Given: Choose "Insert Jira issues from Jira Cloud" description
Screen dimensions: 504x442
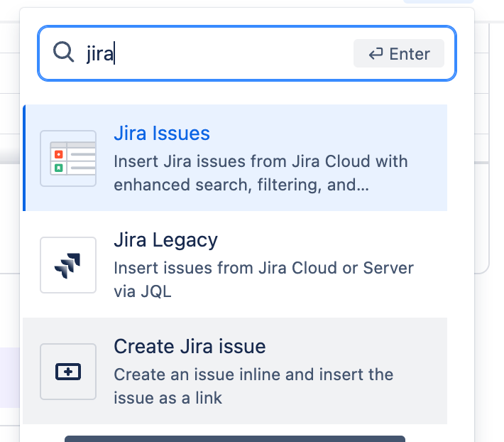Looking at the screenshot, I should (261, 173).
